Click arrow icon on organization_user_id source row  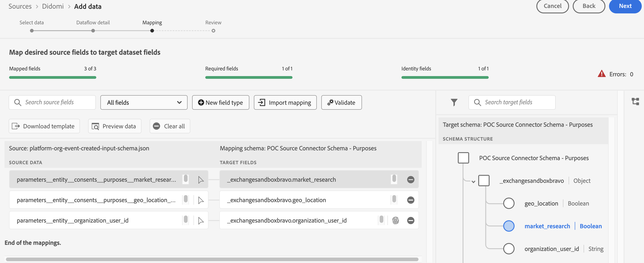tap(201, 221)
